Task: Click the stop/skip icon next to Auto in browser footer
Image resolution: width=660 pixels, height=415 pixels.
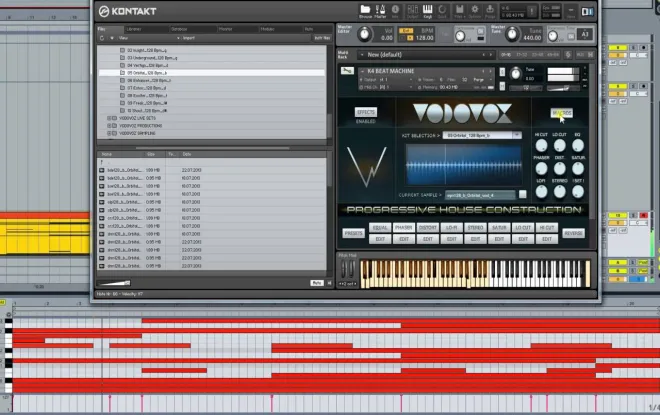Action: click(x=330, y=283)
